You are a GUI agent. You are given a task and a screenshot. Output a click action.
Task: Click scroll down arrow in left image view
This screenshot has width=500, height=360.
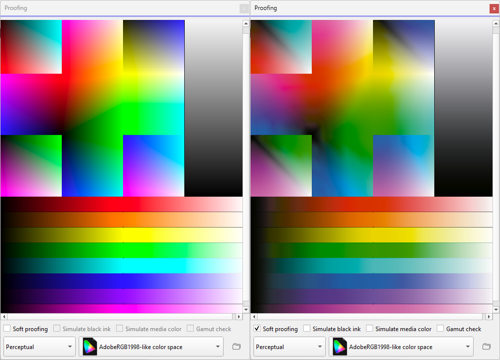(246, 310)
